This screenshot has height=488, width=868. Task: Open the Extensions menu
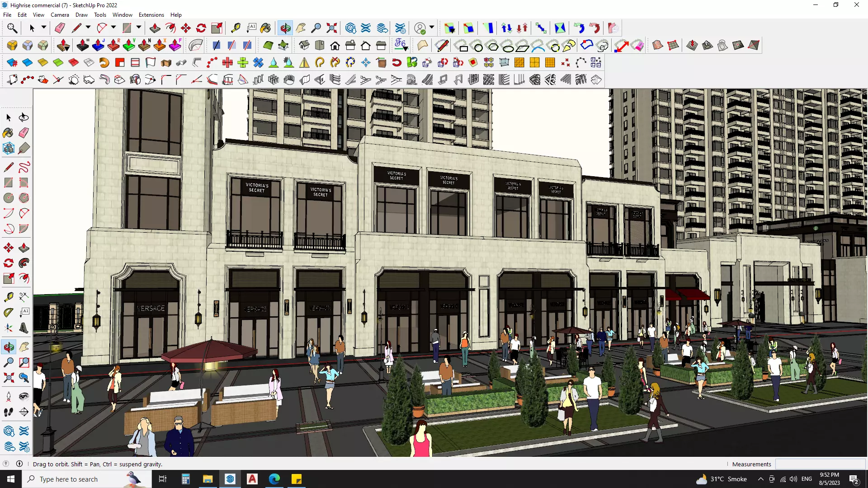[x=151, y=15]
